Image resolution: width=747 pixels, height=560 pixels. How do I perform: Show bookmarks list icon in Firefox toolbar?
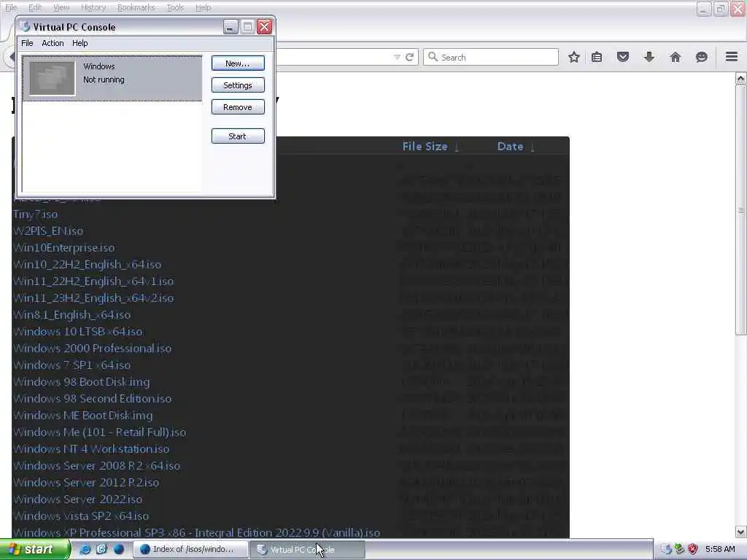(x=597, y=57)
